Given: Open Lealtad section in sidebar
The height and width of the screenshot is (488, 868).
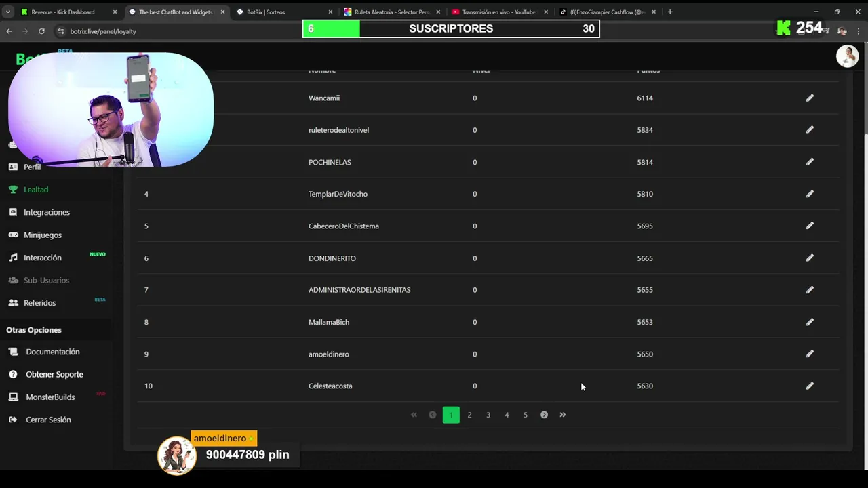Looking at the screenshot, I should point(36,190).
